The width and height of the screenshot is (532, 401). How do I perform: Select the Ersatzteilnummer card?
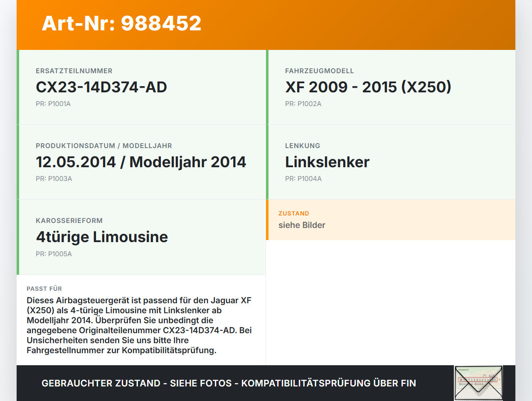141,87
